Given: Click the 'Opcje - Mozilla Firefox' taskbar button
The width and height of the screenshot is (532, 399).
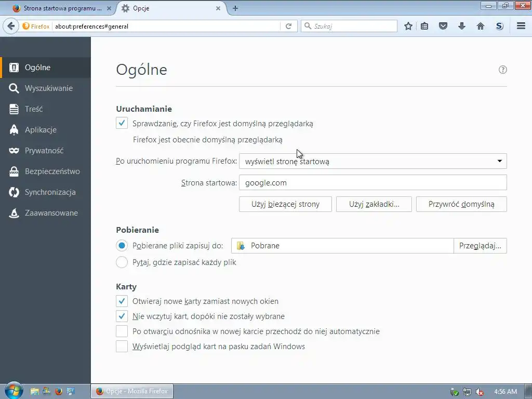Looking at the screenshot, I should 132,391.
